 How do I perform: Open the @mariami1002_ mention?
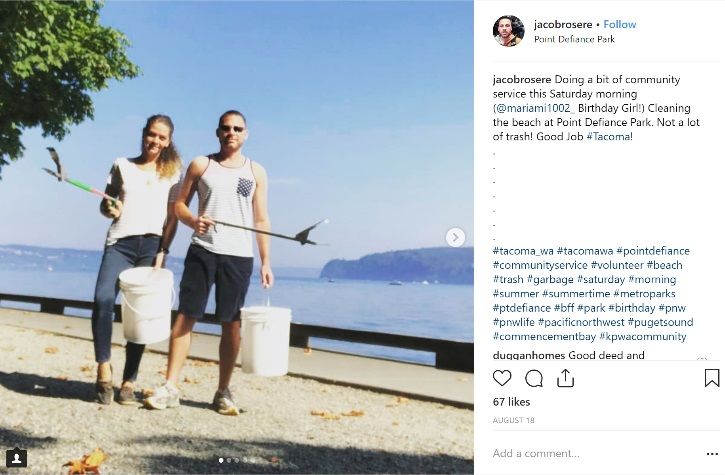pos(534,108)
